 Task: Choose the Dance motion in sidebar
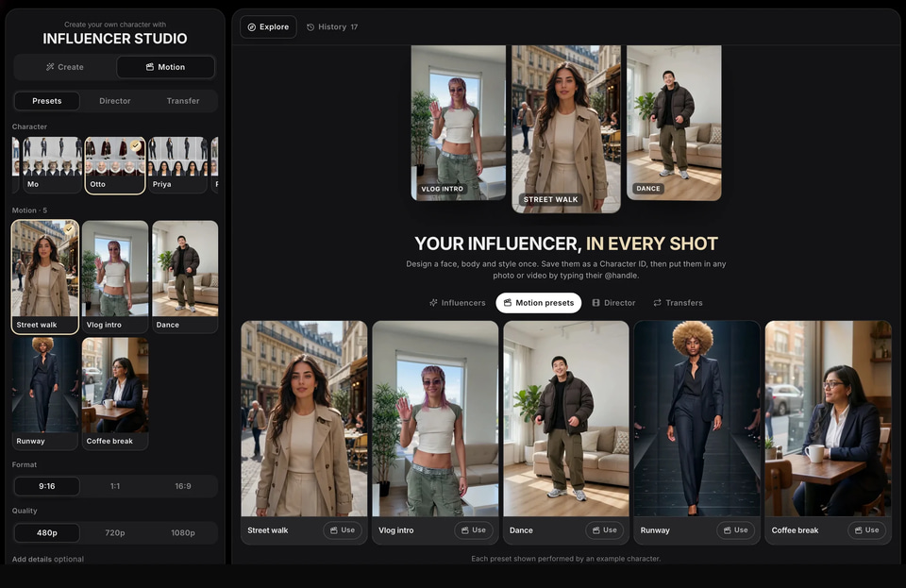[x=185, y=277]
